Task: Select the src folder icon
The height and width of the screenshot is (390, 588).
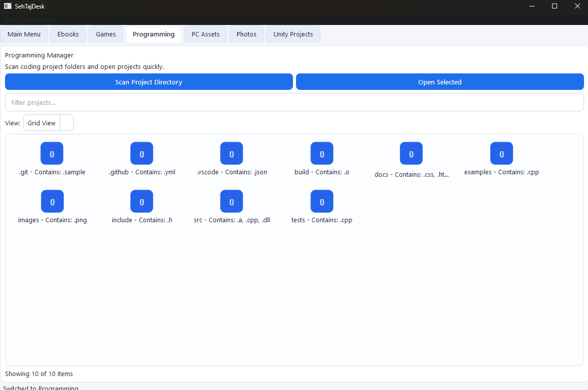Action: click(x=232, y=201)
